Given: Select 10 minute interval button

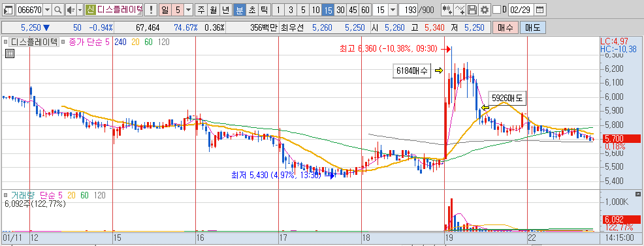Looking at the screenshot, I should pos(315,10).
